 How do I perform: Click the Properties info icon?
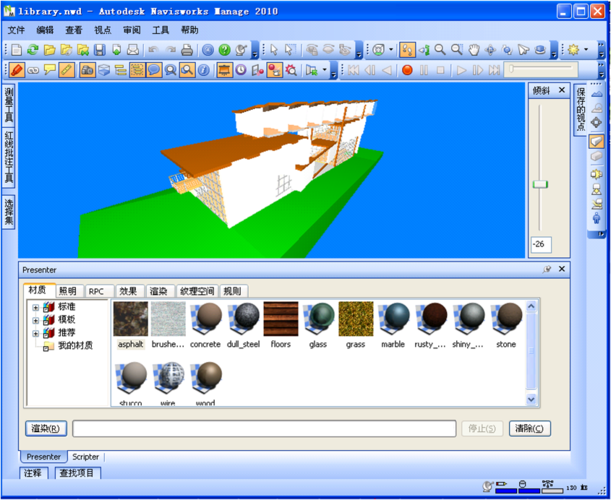(x=203, y=70)
